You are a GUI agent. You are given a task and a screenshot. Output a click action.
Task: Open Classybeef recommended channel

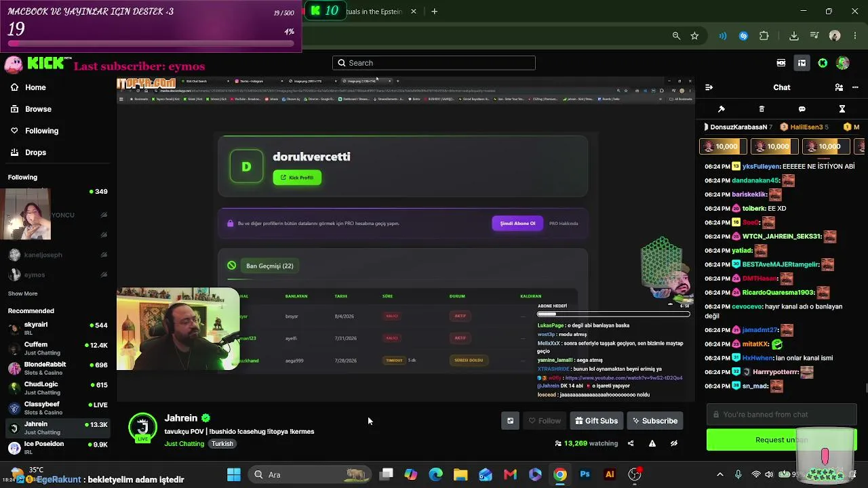tap(58, 408)
